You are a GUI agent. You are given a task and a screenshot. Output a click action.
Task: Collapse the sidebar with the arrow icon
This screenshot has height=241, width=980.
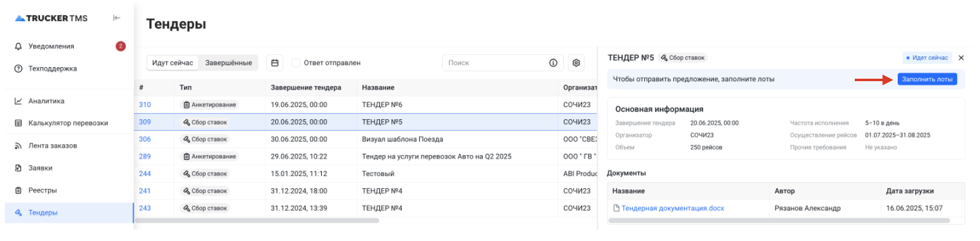tap(117, 18)
